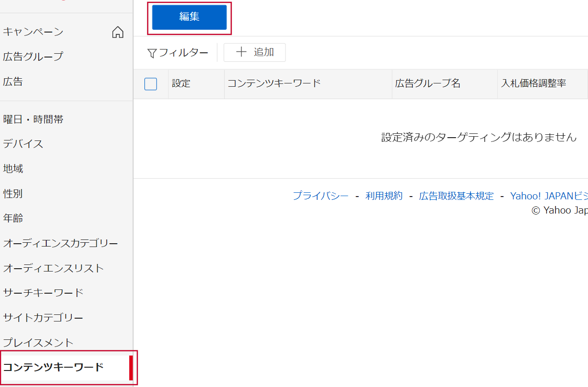The height and width of the screenshot is (387, 588).
Task: Click the 広告取扱基本規定 link
Action: (x=456, y=196)
